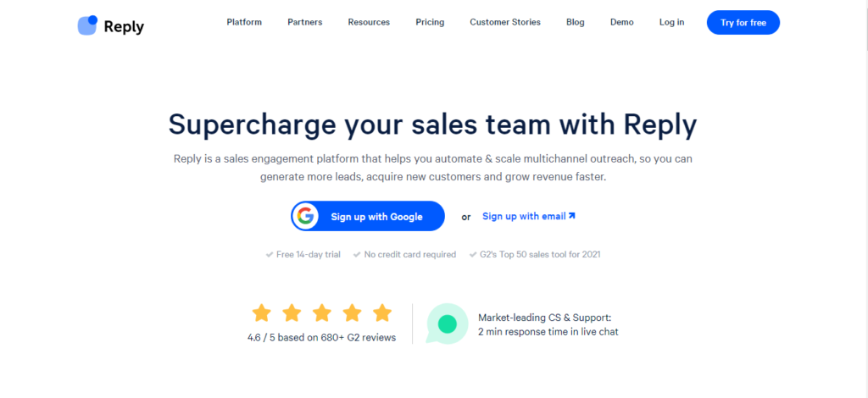Viewport: 868px width, 398px height.
Task: Open the Partners menu
Action: pyautogui.click(x=304, y=22)
